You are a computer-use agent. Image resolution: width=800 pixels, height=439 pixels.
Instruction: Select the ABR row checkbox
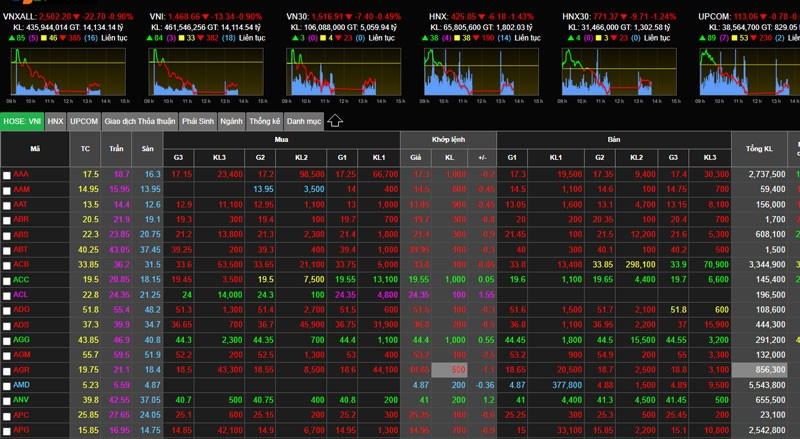coord(7,221)
